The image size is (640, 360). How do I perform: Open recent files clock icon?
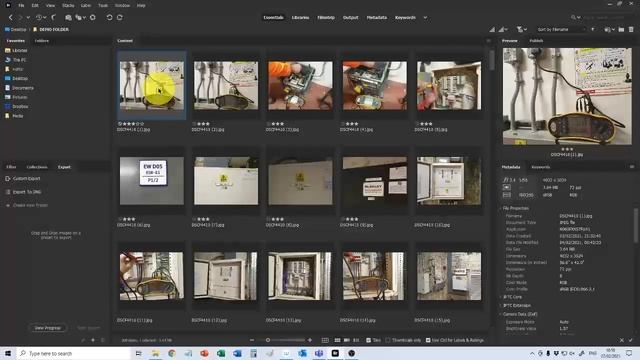pos(39,18)
